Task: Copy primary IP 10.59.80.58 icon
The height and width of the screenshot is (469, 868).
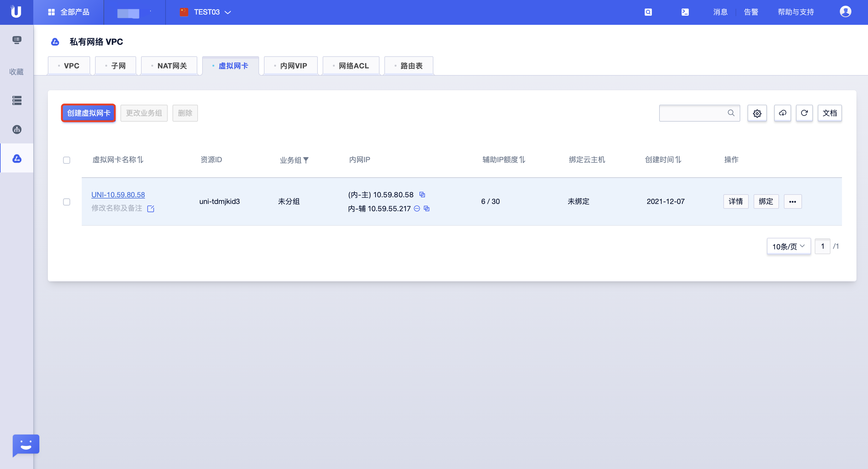Action: (422, 194)
